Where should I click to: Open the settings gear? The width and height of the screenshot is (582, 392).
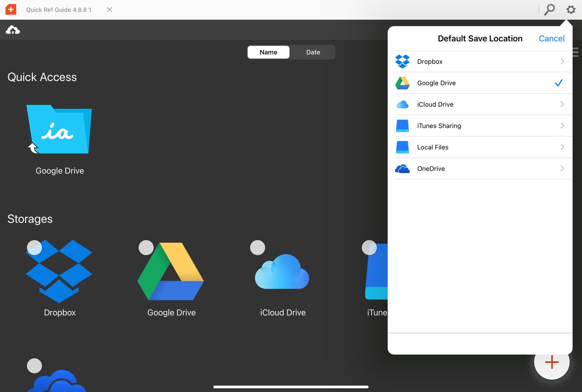point(571,9)
